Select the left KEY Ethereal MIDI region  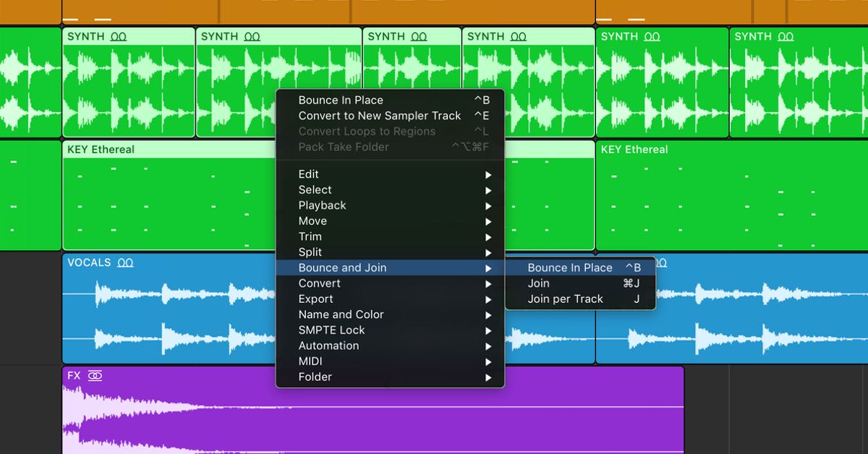(x=166, y=202)
